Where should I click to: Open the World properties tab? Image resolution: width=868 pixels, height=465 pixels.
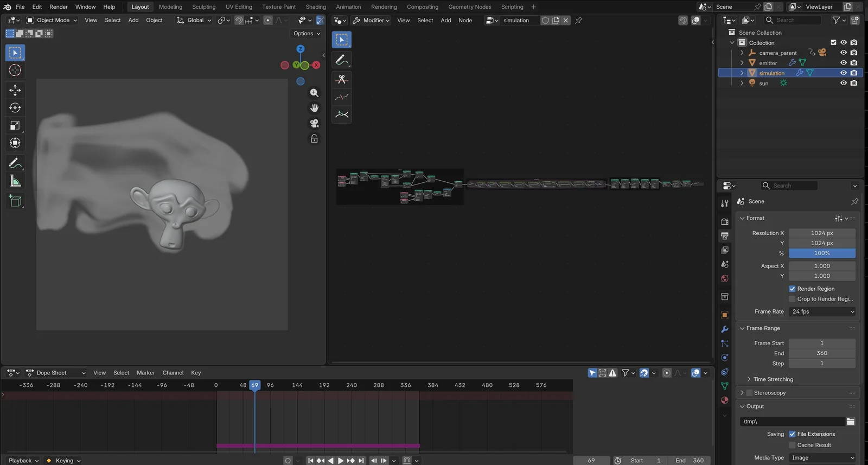725,279
